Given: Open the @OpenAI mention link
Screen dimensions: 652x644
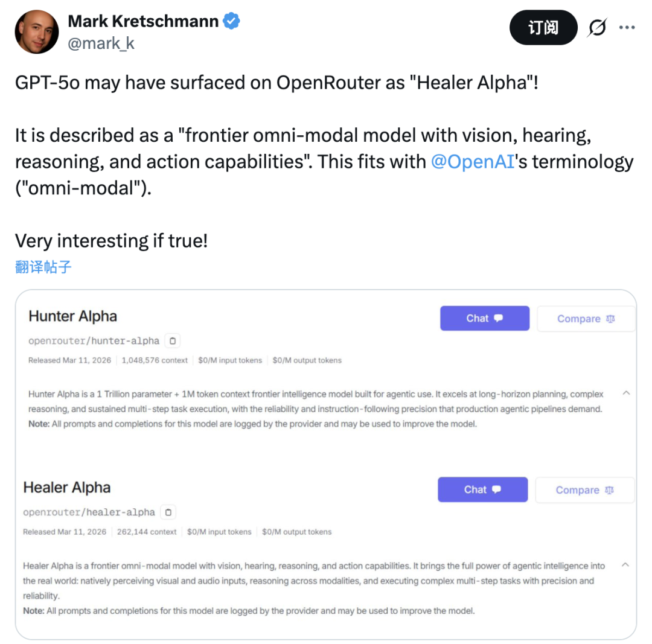Looking at the screenshot, I should point(471,162).
